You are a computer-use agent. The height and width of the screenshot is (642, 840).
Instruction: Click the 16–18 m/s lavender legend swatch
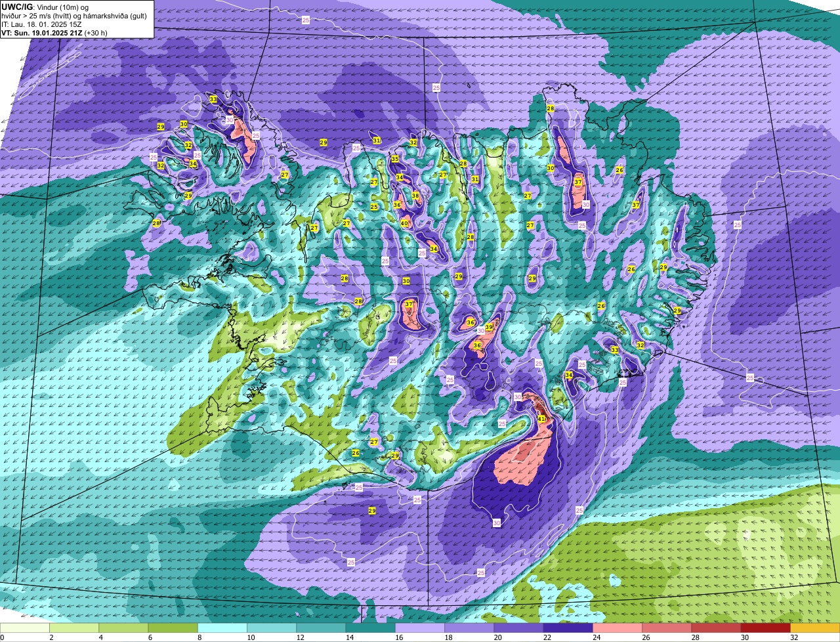coord(420,628)
